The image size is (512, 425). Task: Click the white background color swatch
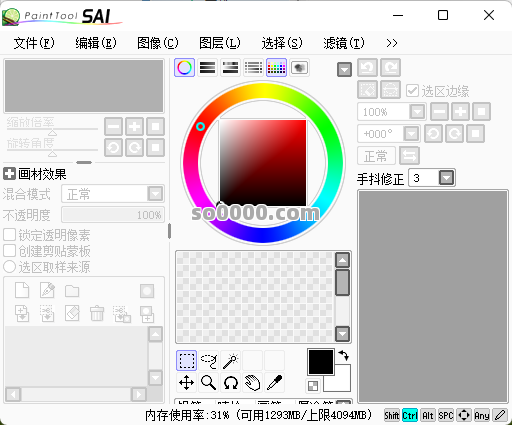(x=342, y=383)
